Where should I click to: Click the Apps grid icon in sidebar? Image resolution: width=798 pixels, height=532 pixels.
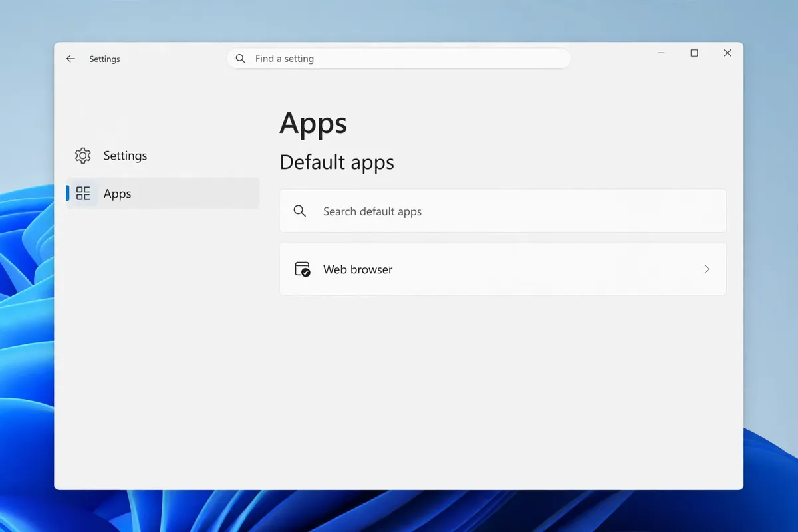pyautogui.click(x=83, y=194)
